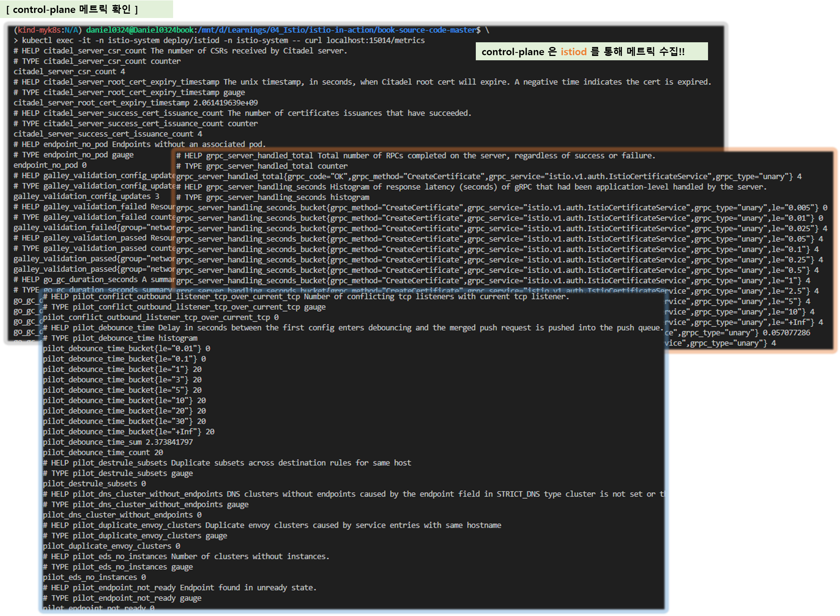
Task: Click the 'citadel_server_csr_count 4' metric line
Action: pos(69,72)
